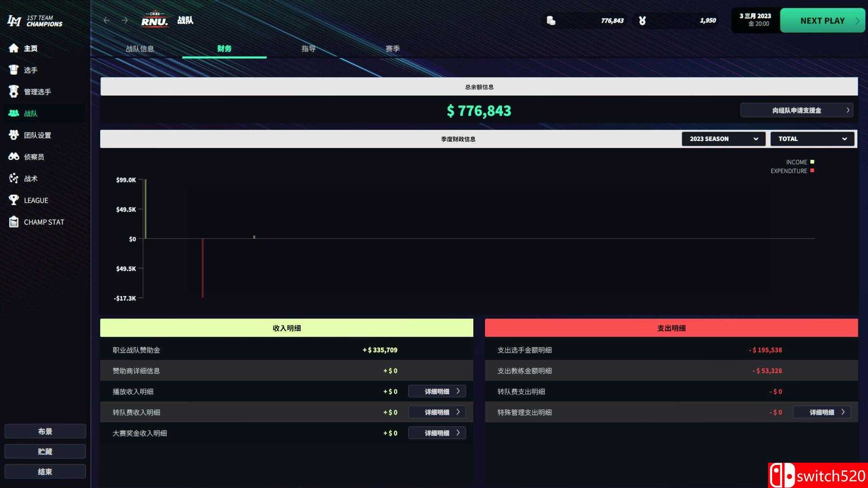Switch to the 赛季 tab

392,49
